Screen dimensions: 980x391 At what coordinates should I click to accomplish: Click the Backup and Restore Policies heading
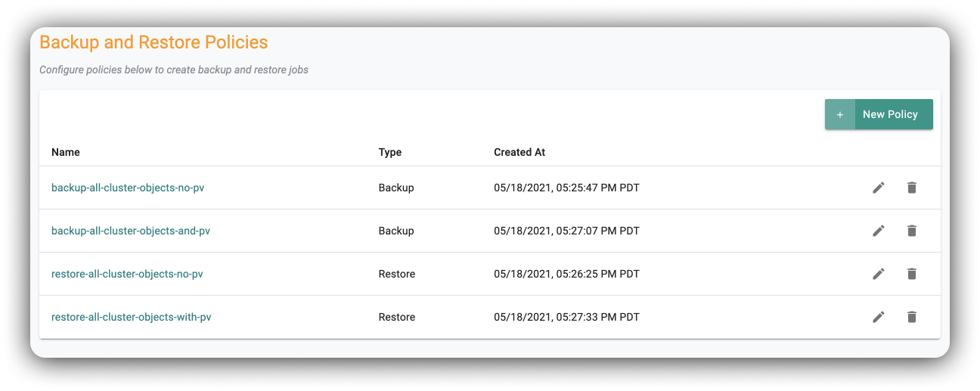(x=154, y=42)
